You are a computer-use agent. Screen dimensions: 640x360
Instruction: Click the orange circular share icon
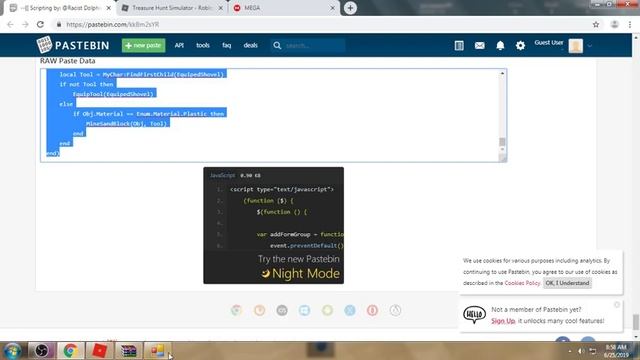click(x=259, y=310)
